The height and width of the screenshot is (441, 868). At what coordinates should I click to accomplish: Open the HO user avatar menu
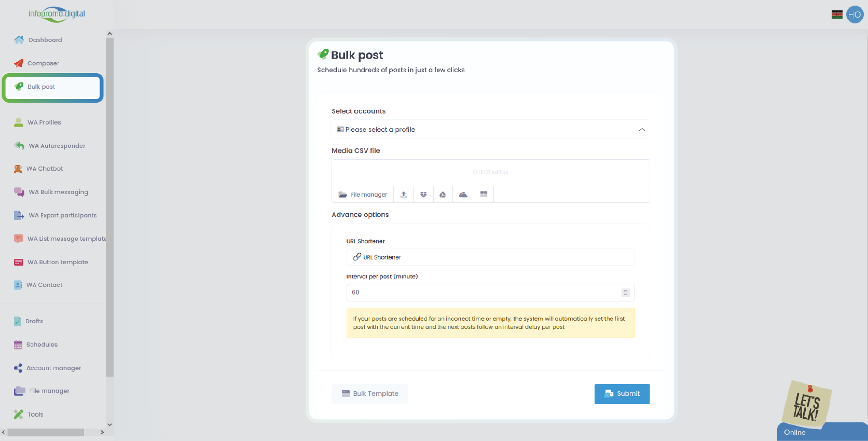coord(855,15)
